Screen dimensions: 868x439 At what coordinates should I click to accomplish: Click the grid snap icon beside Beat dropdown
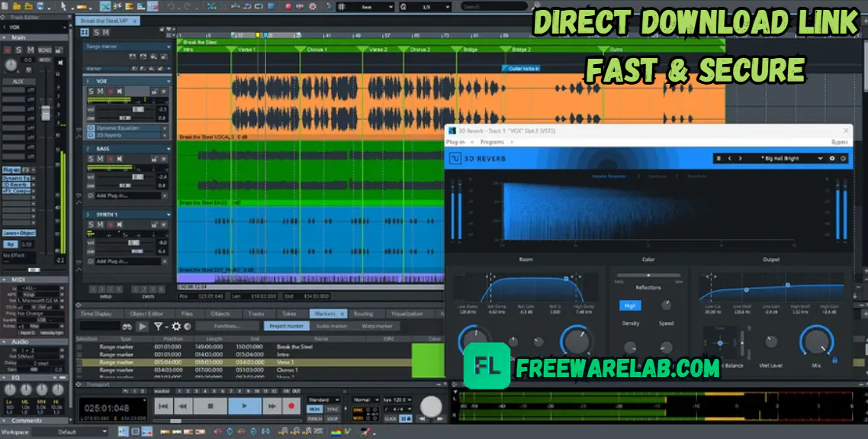[342, 7]
